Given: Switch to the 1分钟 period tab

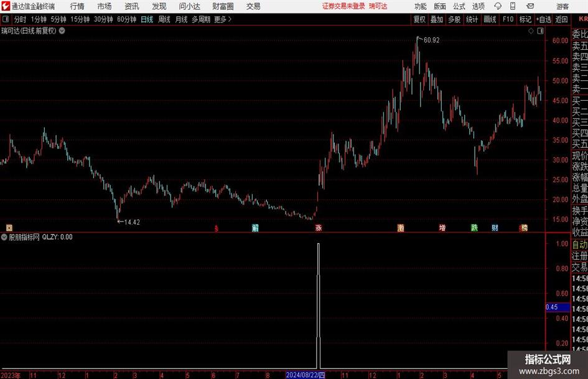Looking at the screenshot, I should pos(39,19).
